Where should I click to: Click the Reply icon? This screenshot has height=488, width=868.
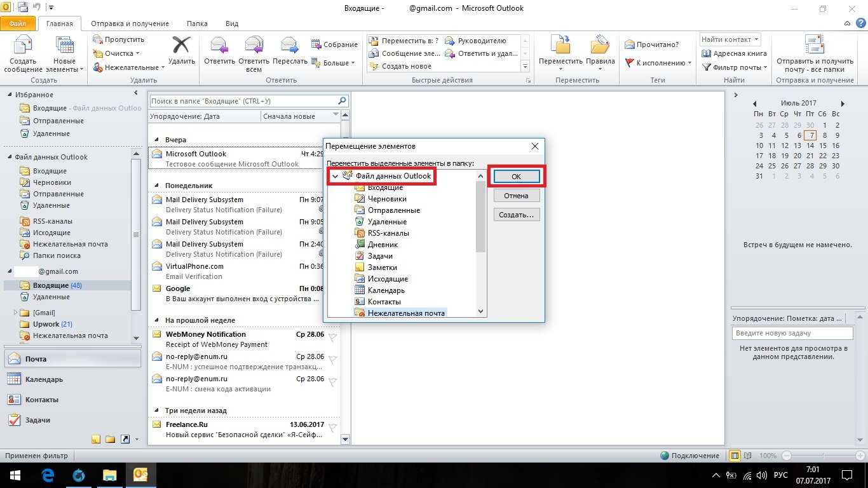point(219,45)
